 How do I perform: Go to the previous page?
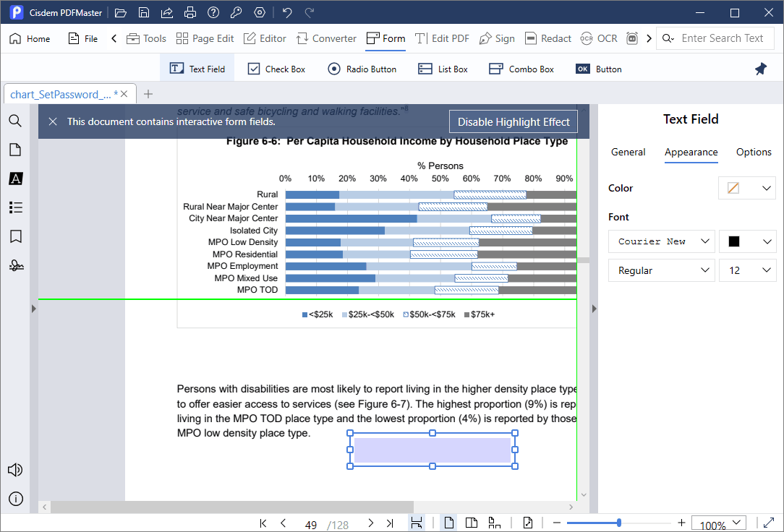coord(283,523)
